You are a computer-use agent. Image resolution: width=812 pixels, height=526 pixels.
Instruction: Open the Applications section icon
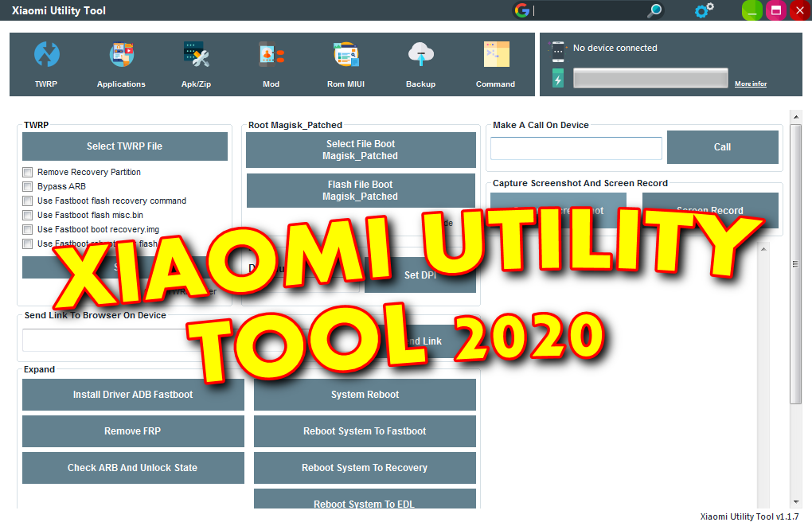[x=121, y=54]
